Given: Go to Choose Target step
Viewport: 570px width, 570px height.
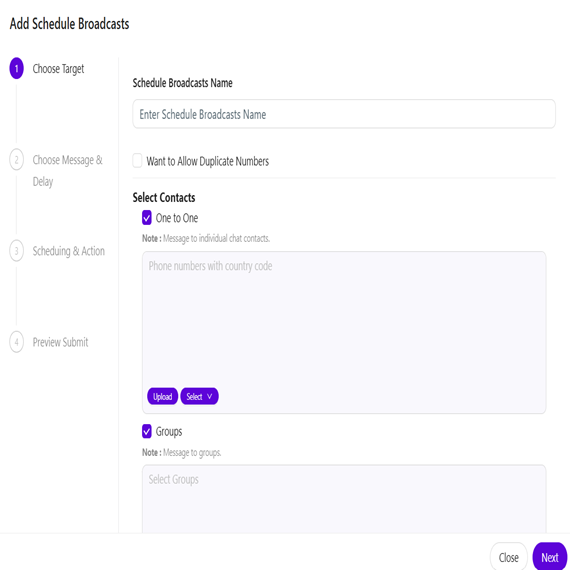Looking at the screenshot, I should point(58,69).
